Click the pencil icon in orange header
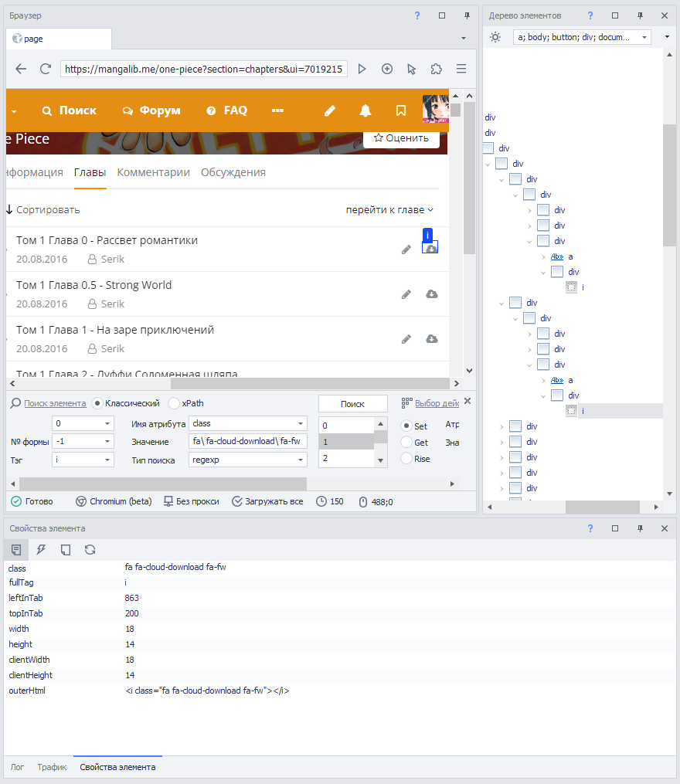The image size is (680, 784). (330, 110)
